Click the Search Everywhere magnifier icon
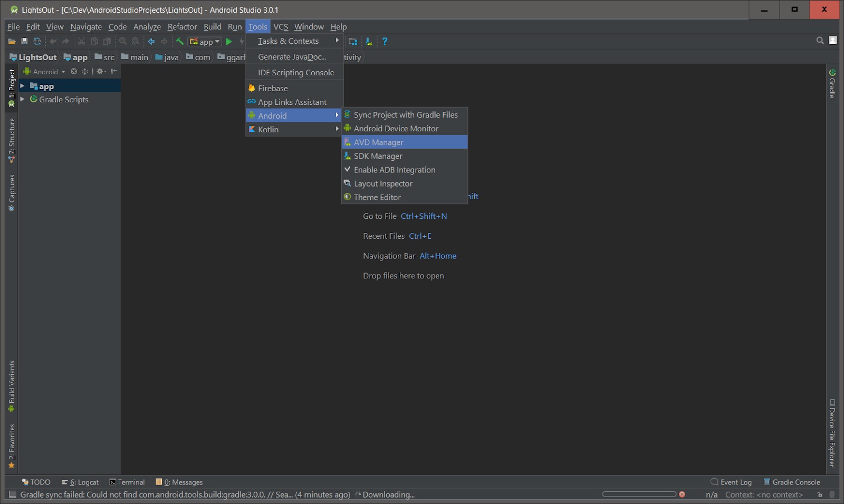This screenshot has width=844, height=504. point(820,41)
